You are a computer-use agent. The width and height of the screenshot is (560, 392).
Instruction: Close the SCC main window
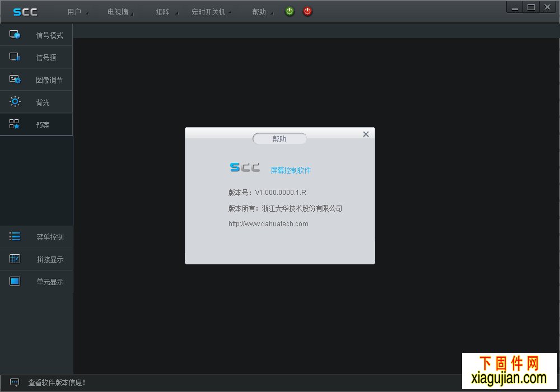(547, 7)
